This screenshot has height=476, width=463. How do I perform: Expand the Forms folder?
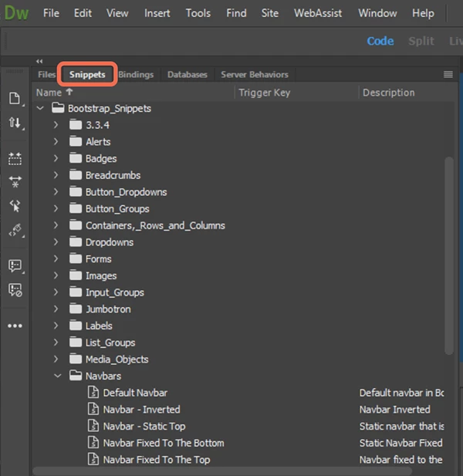tap(56, 258)
